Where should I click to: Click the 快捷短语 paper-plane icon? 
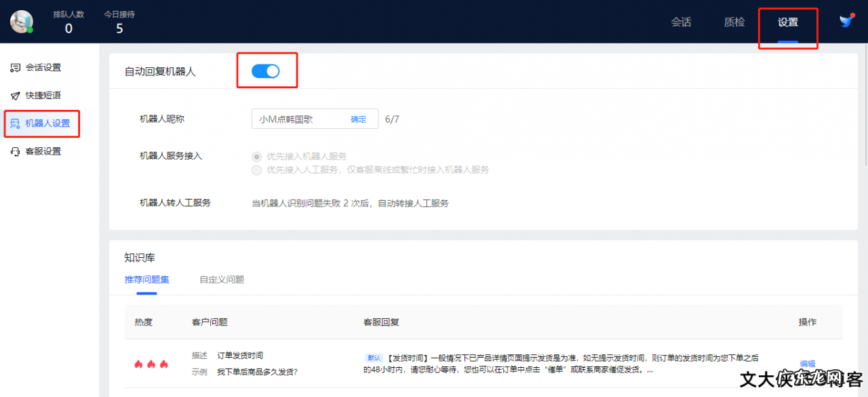coord(14,95)
